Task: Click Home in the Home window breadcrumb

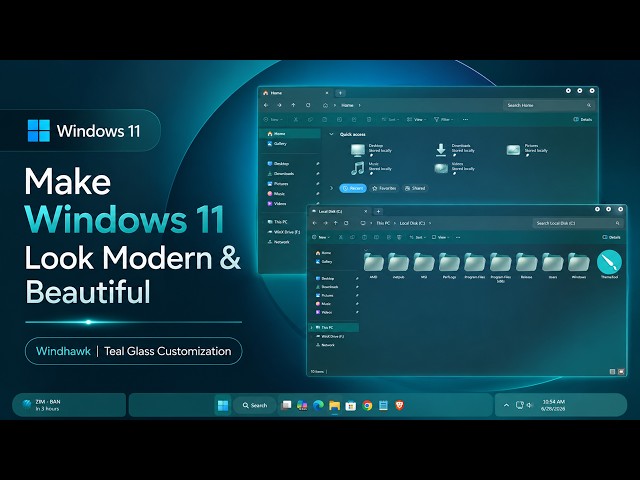Action: tap(347, 105)
